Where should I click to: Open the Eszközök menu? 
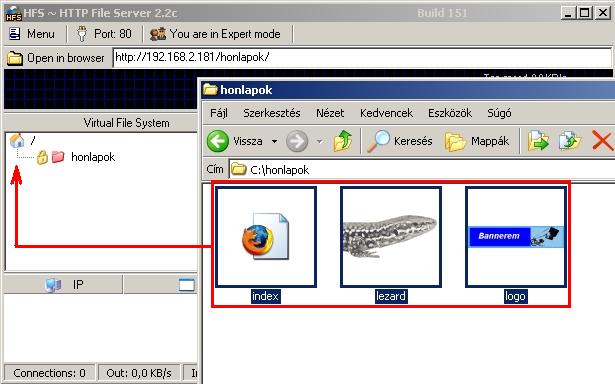point(450,113)
